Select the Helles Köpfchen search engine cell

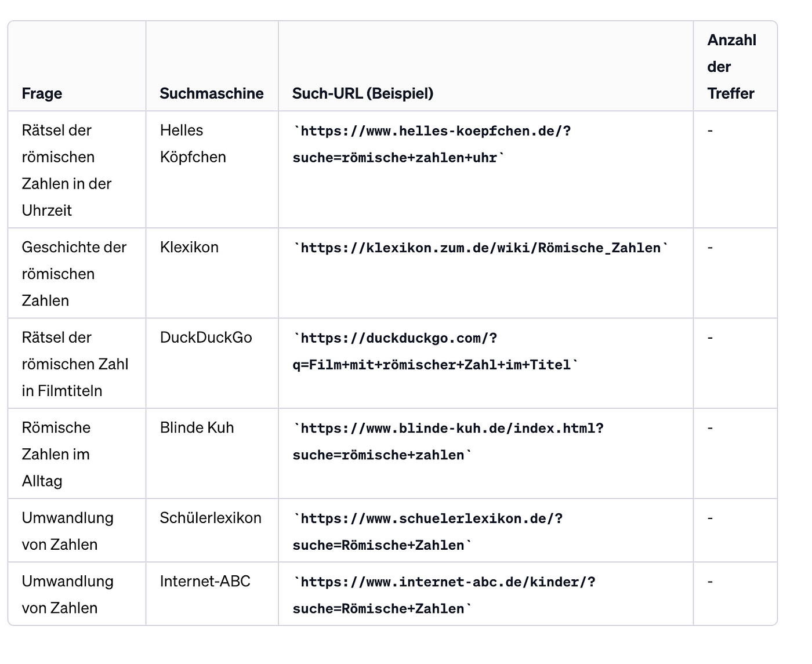click(x=193, y=144)
